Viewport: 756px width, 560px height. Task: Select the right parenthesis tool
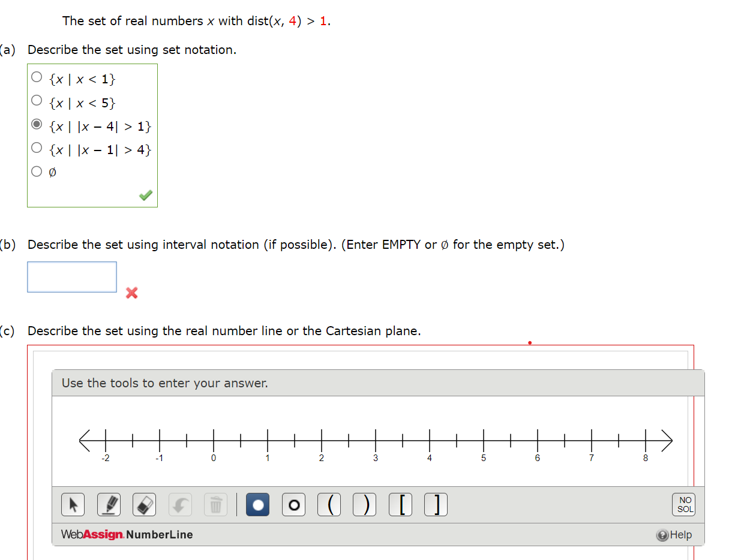[364, 504]
